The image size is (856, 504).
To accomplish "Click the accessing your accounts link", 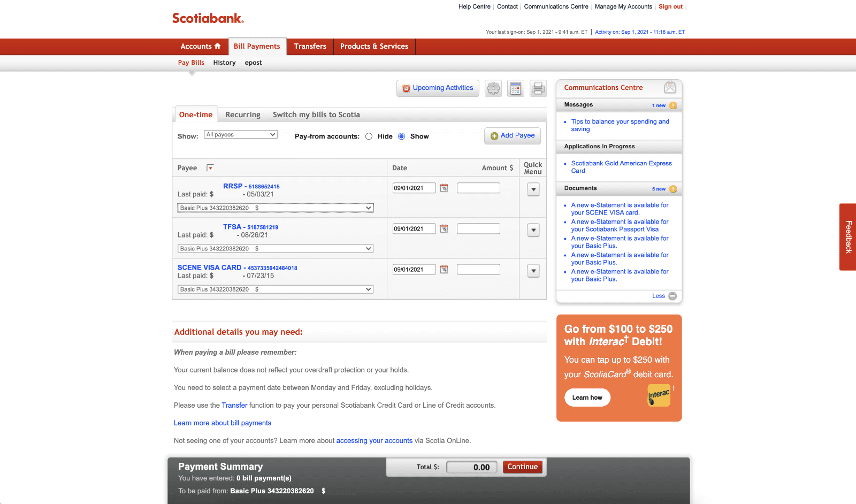I will (374, 441).
